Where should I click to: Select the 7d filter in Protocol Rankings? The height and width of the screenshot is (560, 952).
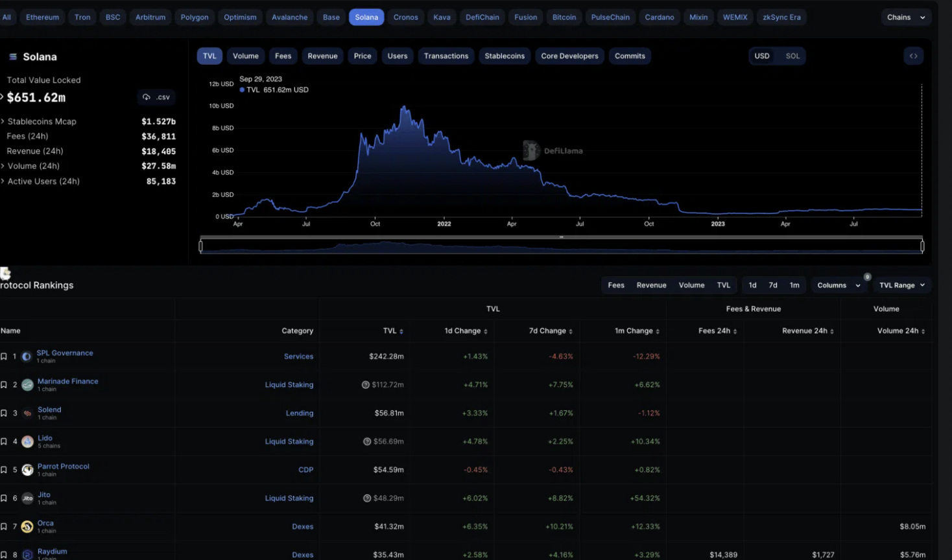click(773, 285)
